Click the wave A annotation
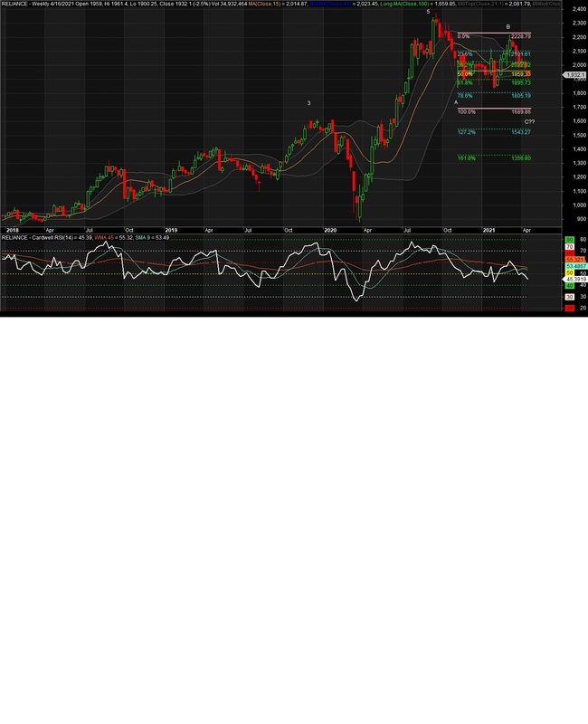 456,102
